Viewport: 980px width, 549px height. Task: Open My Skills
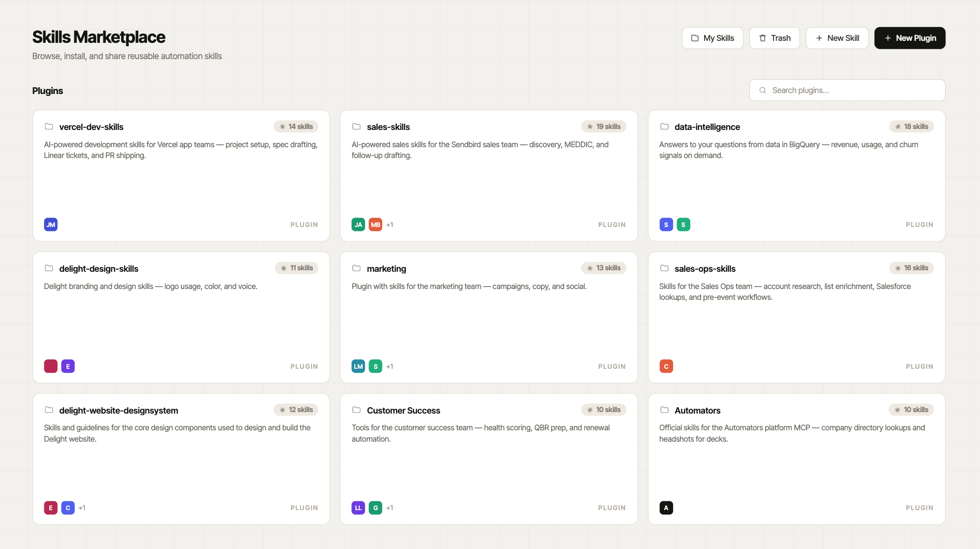(x=712, y=38)
